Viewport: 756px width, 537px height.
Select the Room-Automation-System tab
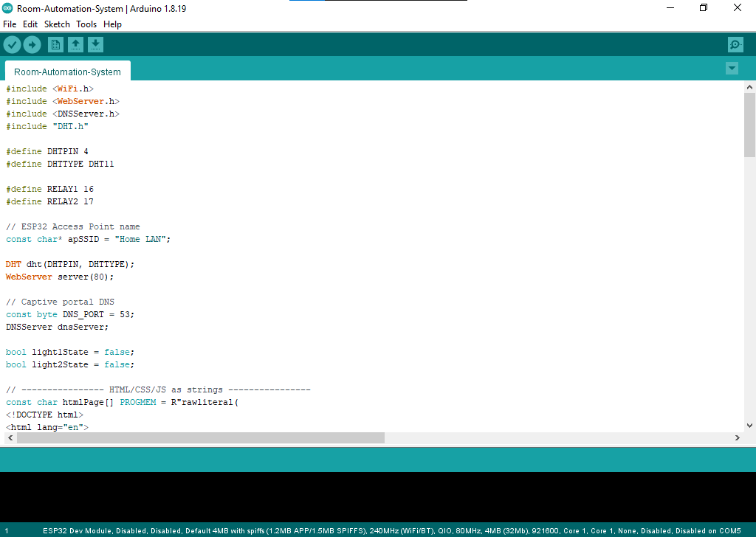(x=67, y=72)
